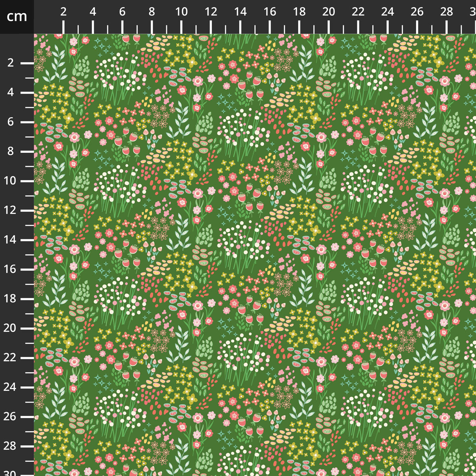Viewport: 476px width, 476px height.
Task: Select the 22 mark on horizontal ruler
Action: [358, 12]
